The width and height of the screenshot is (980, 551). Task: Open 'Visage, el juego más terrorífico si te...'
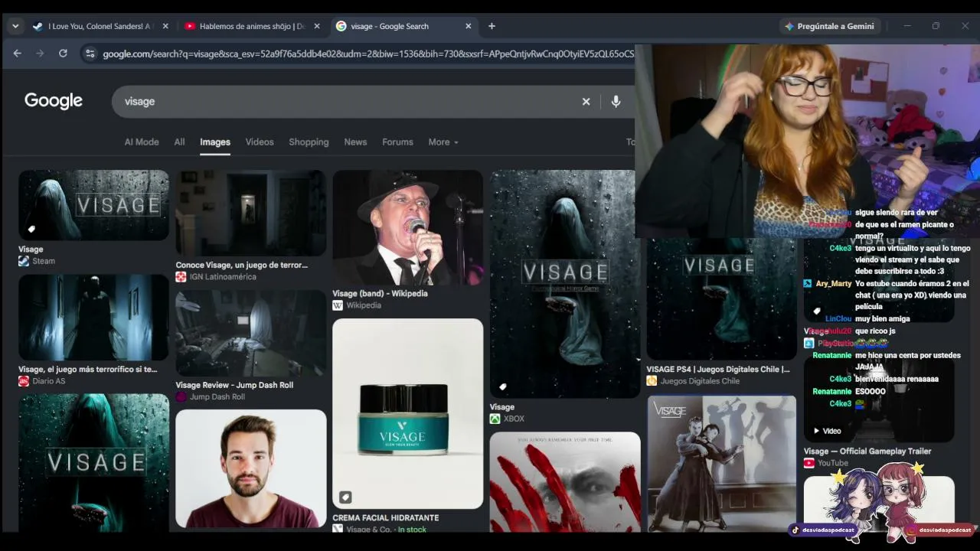click(88, 369)
